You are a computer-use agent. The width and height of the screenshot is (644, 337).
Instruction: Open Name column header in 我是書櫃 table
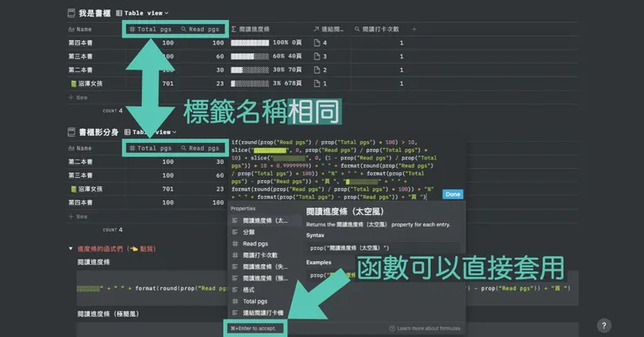point(80,30)
